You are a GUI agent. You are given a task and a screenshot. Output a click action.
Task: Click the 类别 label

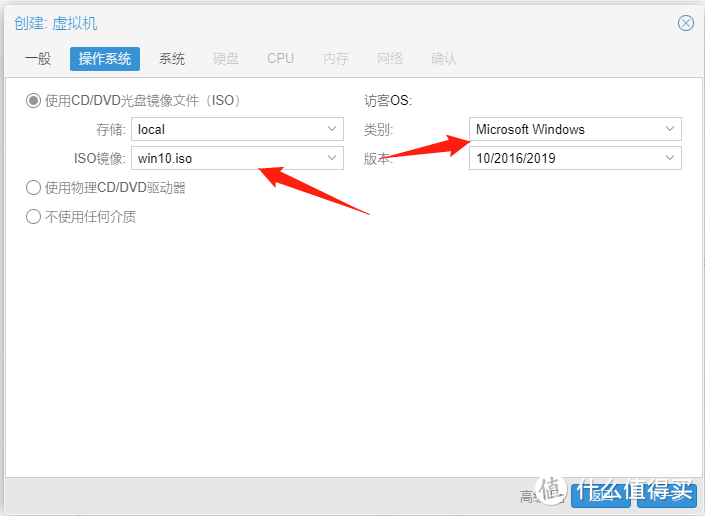pyautogui.click(x=379, y=129)
